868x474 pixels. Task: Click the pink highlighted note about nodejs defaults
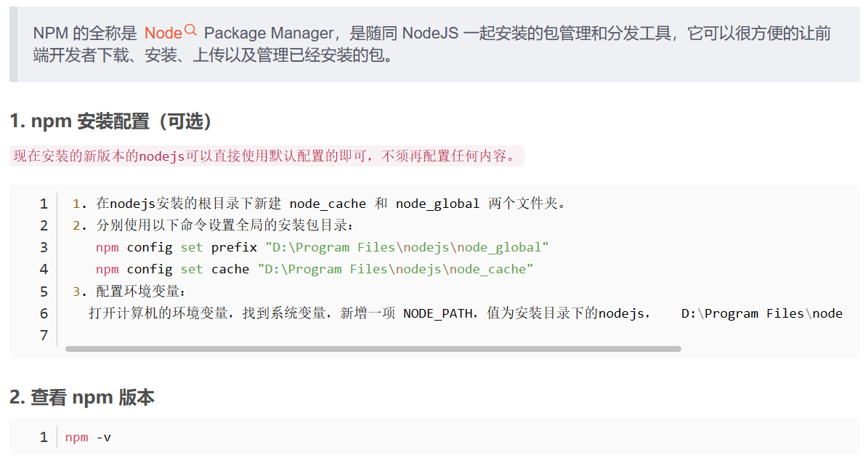266,156
